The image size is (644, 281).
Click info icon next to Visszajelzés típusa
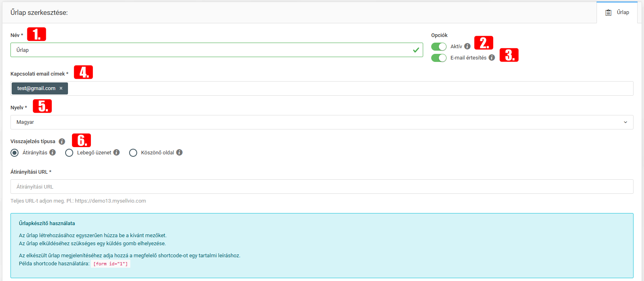pos(62,142)
